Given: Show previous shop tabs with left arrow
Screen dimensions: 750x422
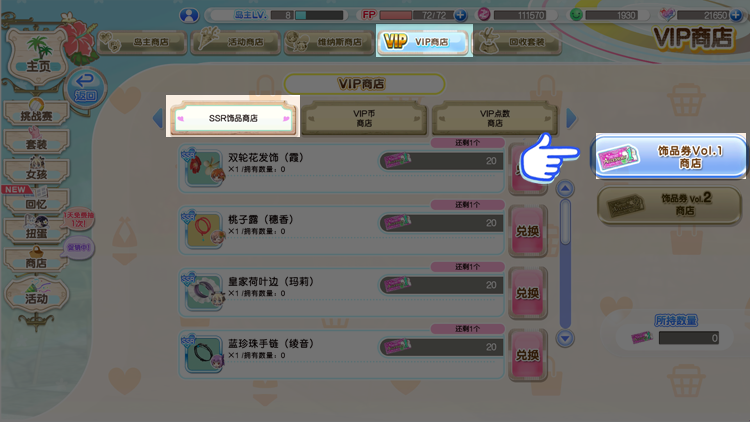Looking at the screenshot, I should [x=158, y=118].
